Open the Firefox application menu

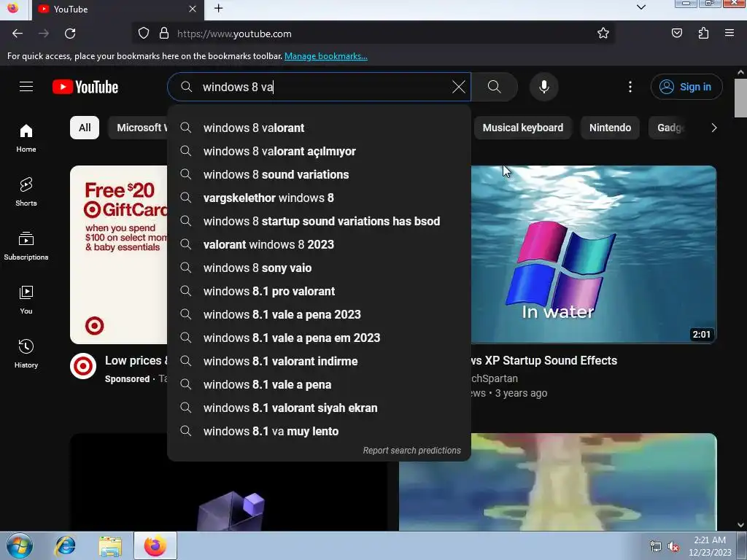point(729,34)
